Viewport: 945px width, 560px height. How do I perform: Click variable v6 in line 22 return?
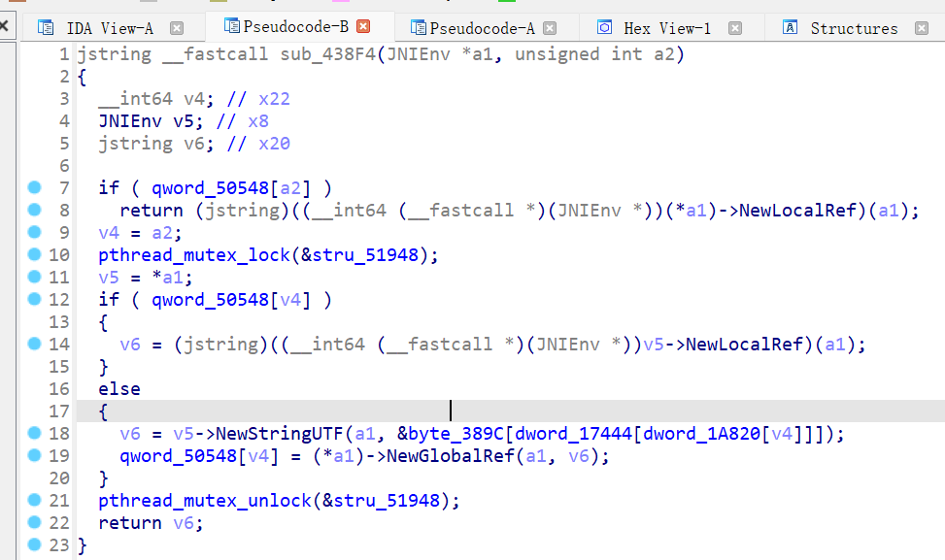(x=184, y=523)
